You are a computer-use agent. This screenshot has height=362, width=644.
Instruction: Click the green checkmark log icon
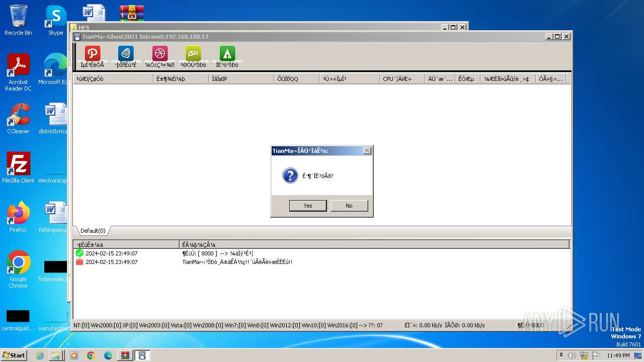pyautogui.click(x=79, y=253)
